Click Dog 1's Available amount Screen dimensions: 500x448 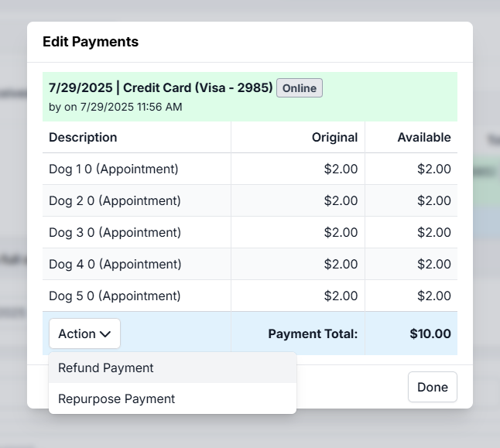433,169
